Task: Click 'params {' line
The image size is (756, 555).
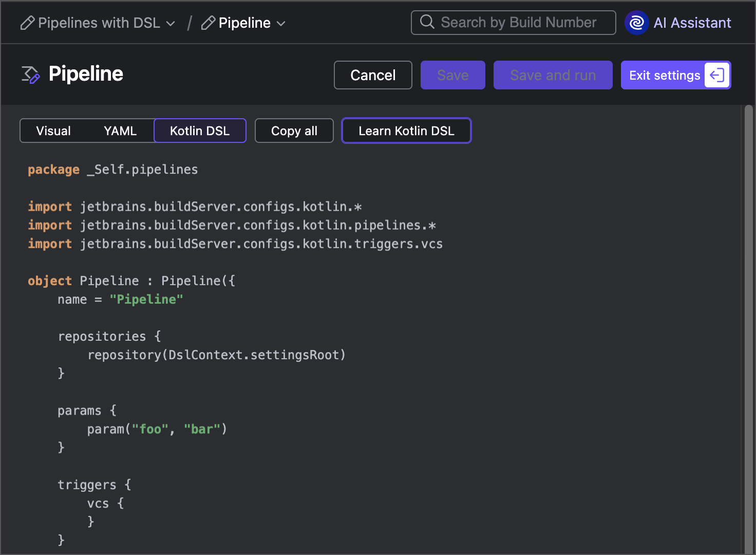Action: pos(87,411)
